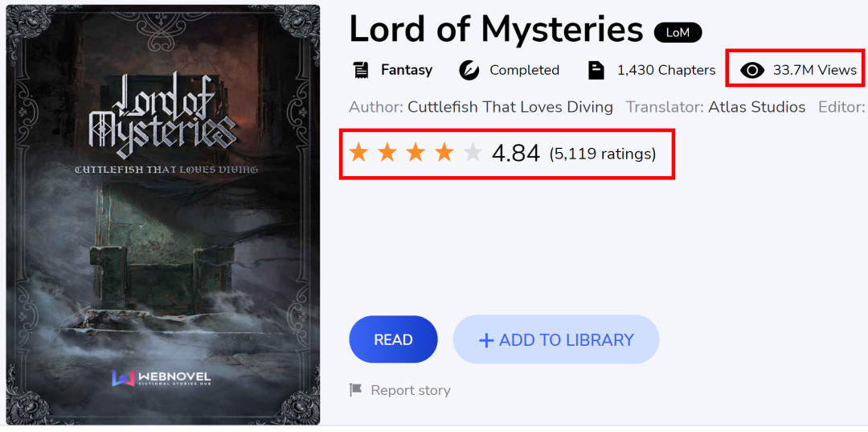Click ADD TO LIBRARY button
868x432 pixels.
pos(556,339)
